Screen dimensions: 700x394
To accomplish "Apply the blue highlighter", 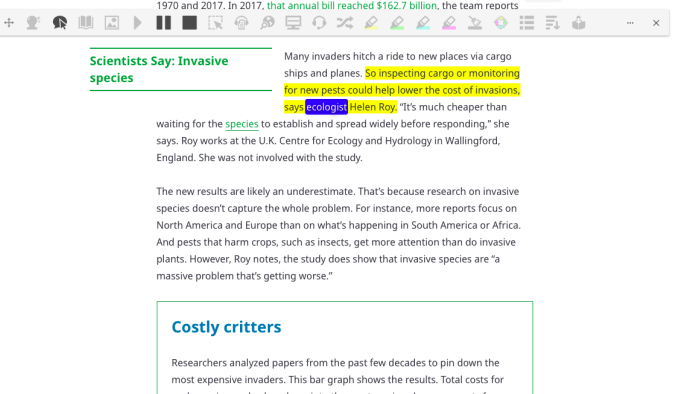I will (423, 23).
